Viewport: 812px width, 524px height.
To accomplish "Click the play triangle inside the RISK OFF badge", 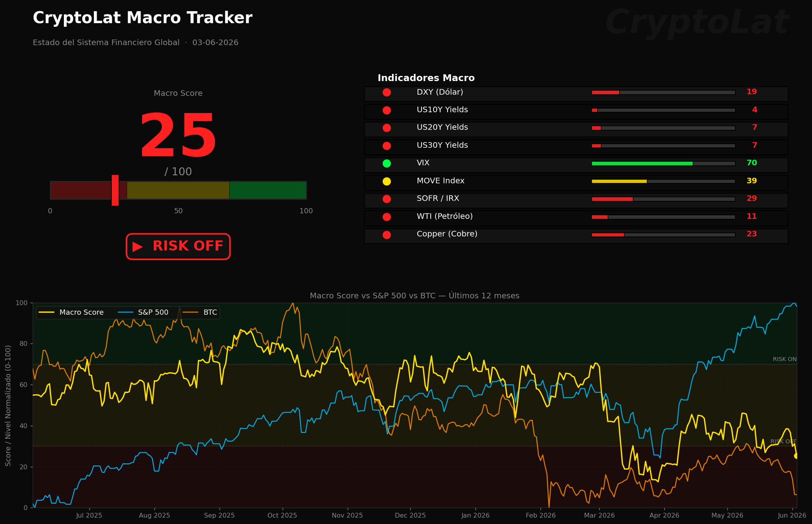I will pos(137,247).
